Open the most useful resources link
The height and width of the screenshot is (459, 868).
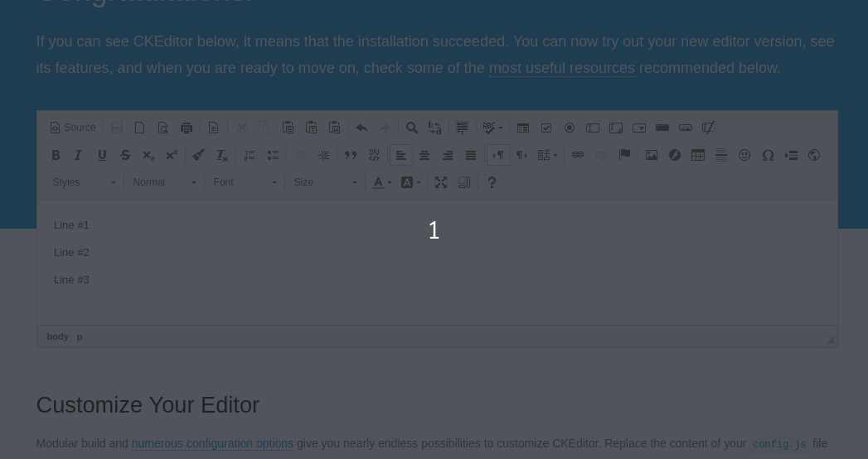click(x=562, y=68)
